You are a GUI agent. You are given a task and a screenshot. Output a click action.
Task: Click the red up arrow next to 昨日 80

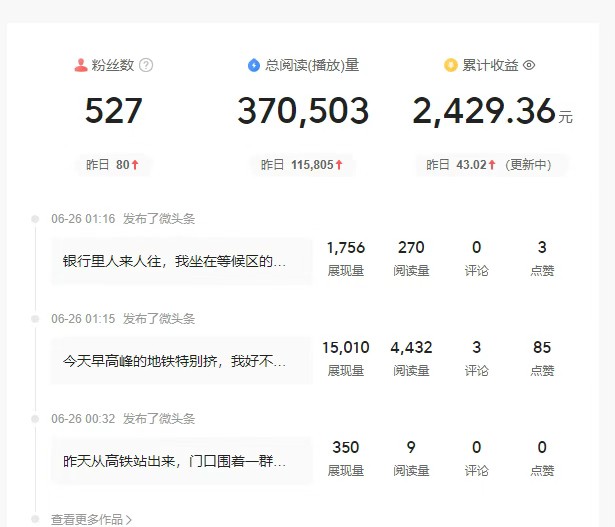coord(135,165)
